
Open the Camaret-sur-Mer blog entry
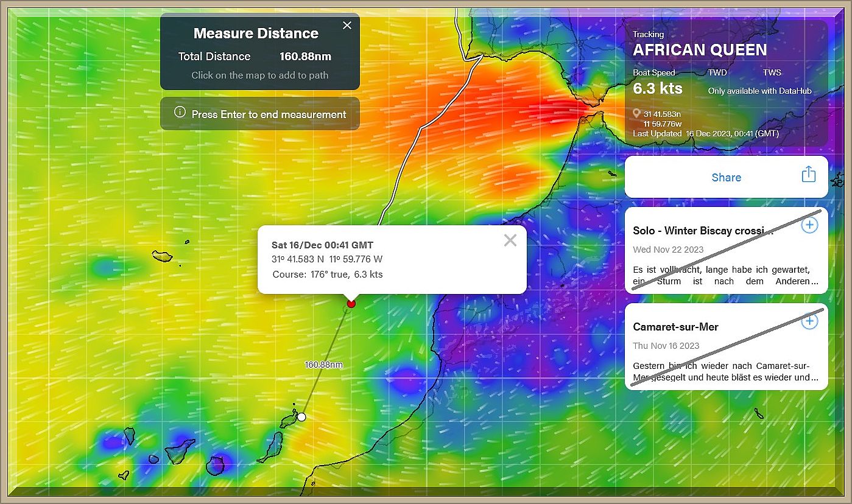[675, 327]
